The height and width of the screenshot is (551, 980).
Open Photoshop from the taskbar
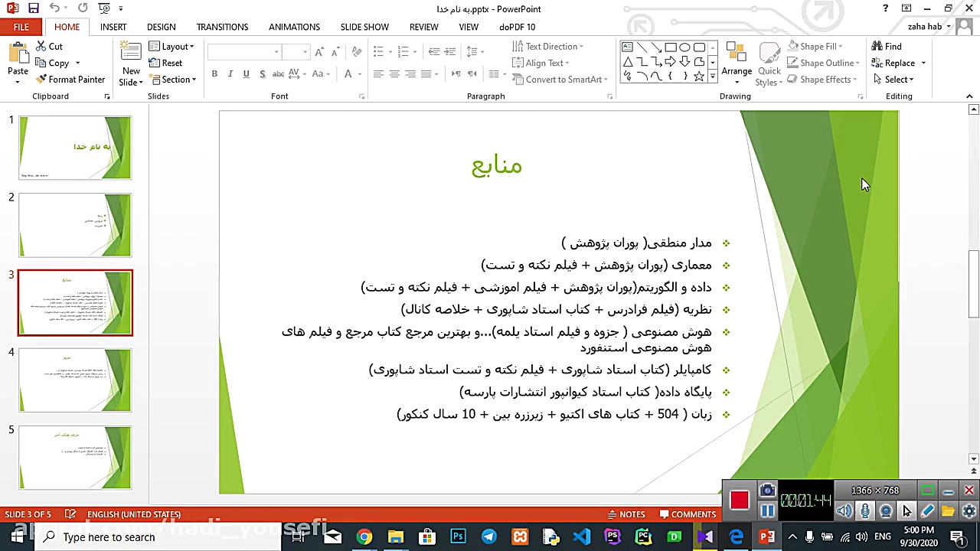(x=458, y=536)
